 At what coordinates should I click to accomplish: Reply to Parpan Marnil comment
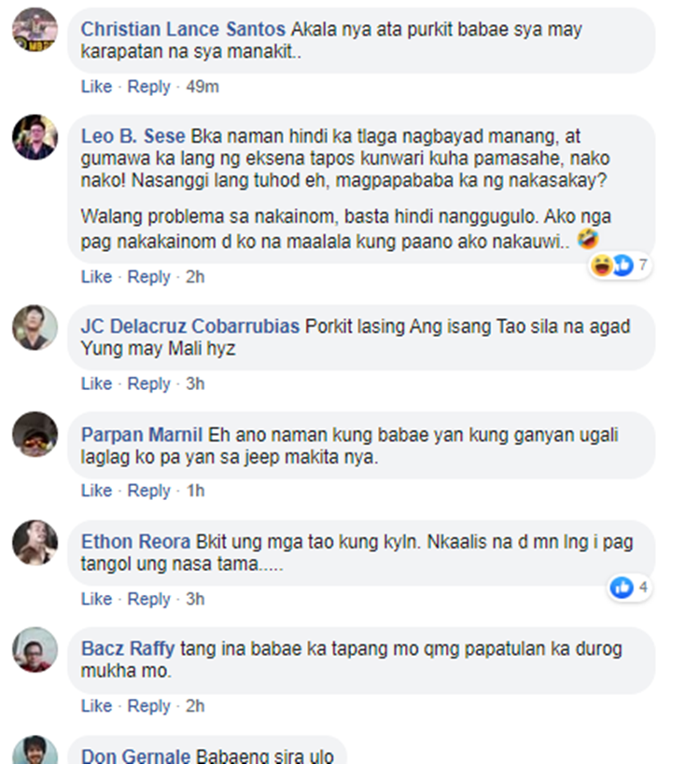(148, 491)
